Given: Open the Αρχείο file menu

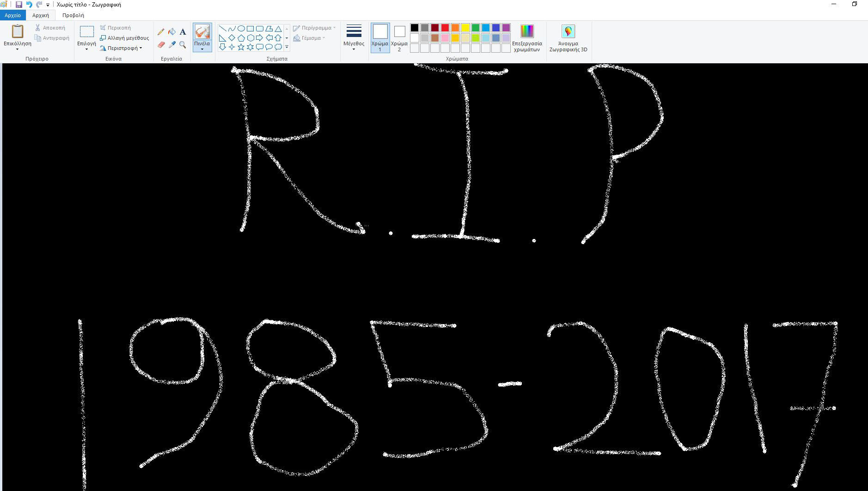Looking at the screenshot, I should point(13,15).
